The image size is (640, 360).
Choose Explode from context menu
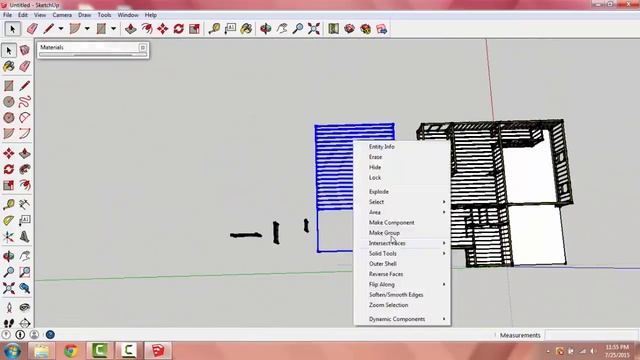[x=379, y=191]
